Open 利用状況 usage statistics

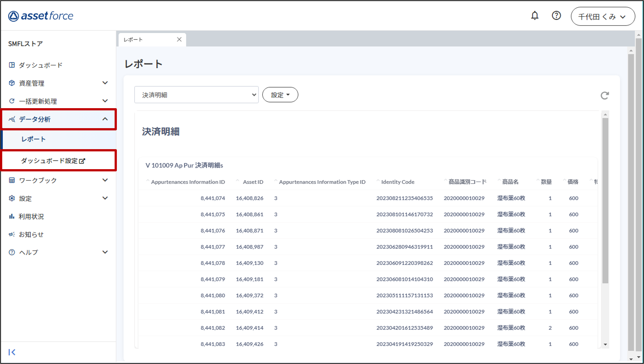tap(31, 217)
